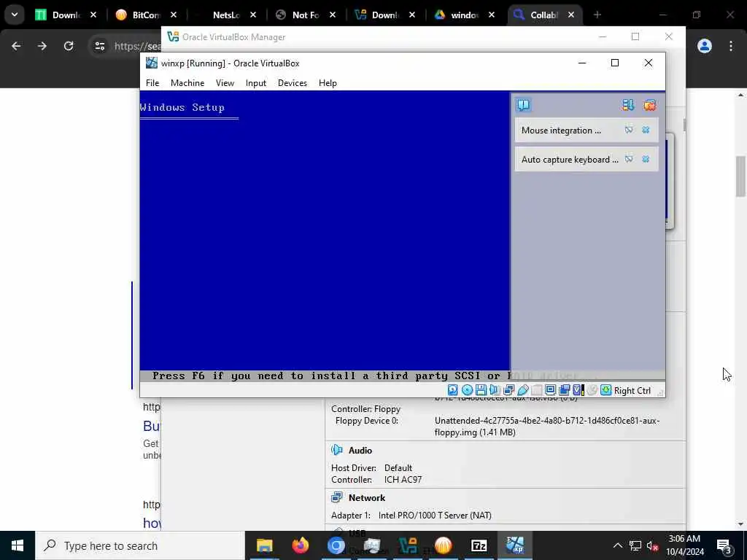Open the browser profile avatar

click(x=705, y=46)
